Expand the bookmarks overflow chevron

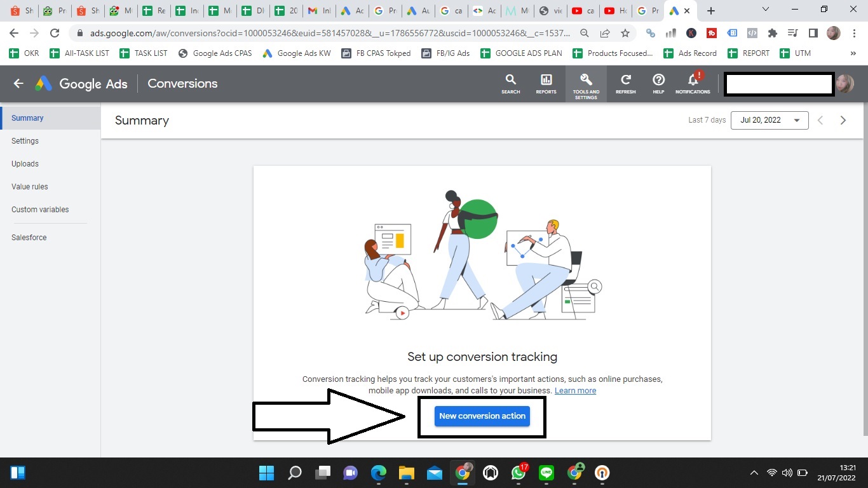(853, 53)
